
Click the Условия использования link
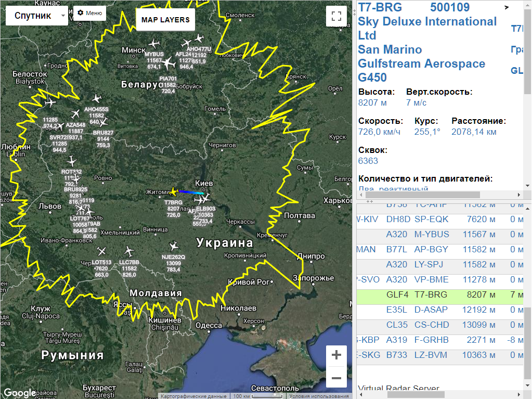[320, 396]
